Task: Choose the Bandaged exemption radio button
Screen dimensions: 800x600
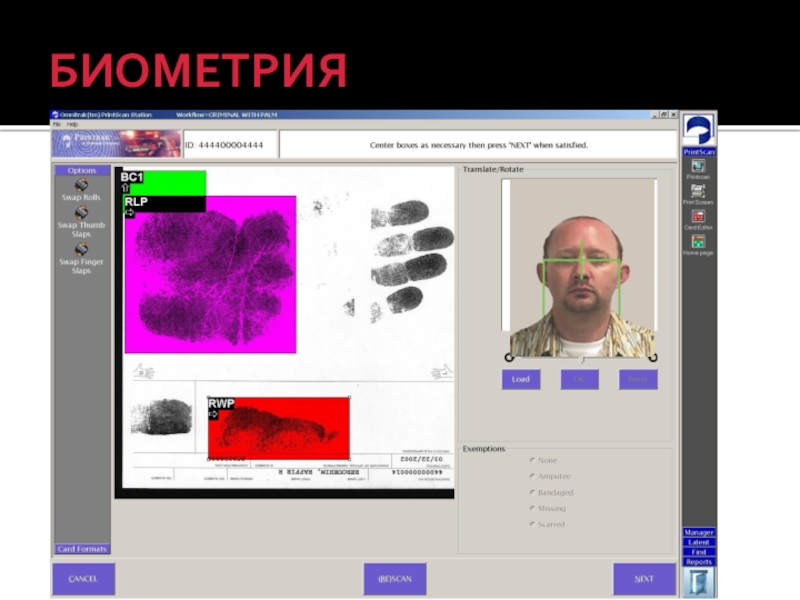Action: [531, 492]
